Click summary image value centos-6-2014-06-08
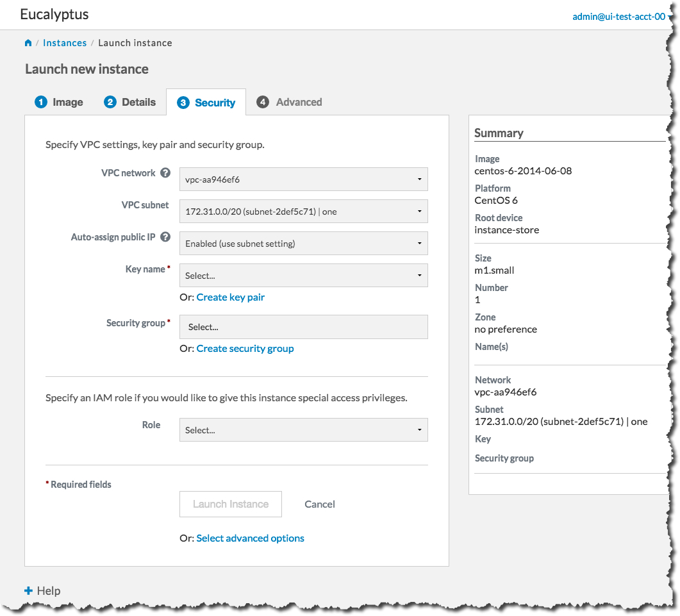Viewport: 680px width, 616px height. pyautogui.click(x=523, y=171)
